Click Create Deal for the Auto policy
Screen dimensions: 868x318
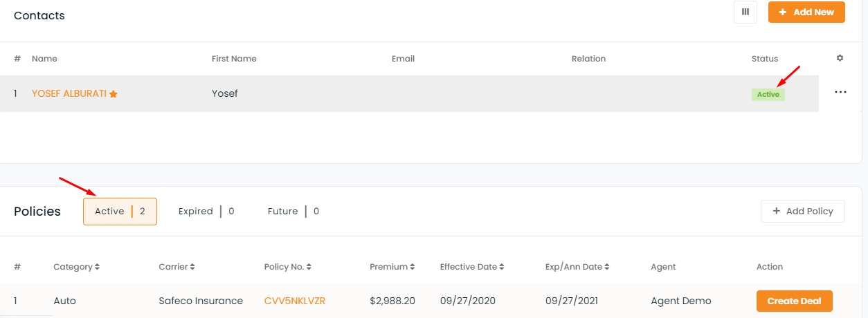coord(795,301)
